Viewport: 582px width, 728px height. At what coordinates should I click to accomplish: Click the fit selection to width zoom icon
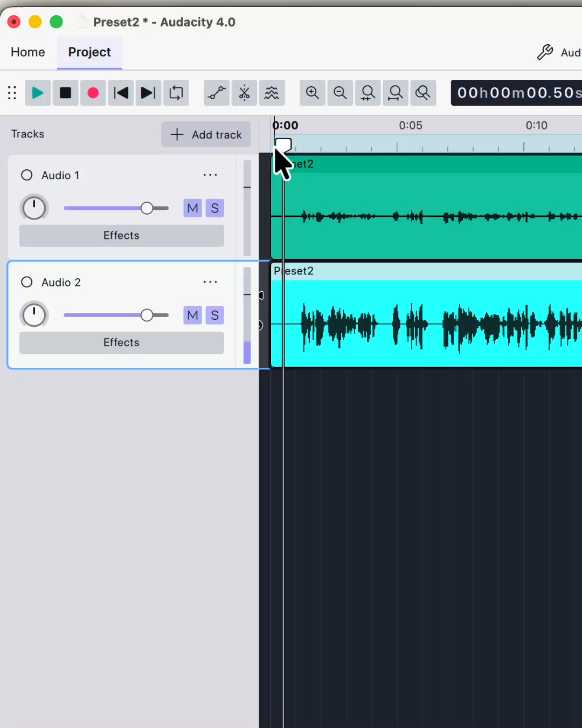368,93
